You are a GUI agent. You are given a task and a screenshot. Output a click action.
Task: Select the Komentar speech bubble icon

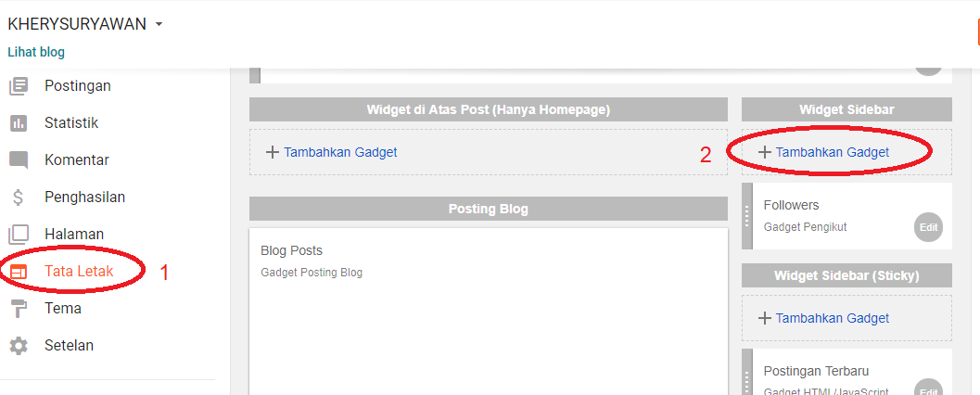click(19, 160)
